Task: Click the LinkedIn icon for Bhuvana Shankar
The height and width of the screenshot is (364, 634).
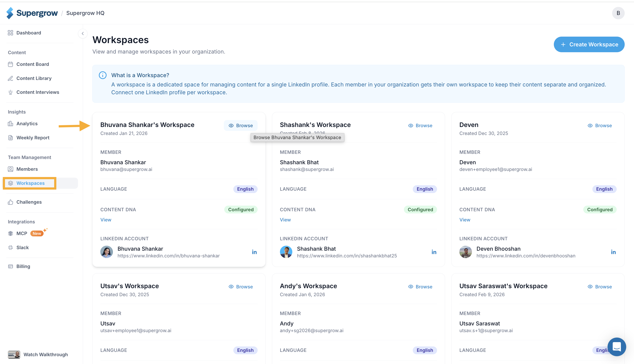Action: (254, 252)
